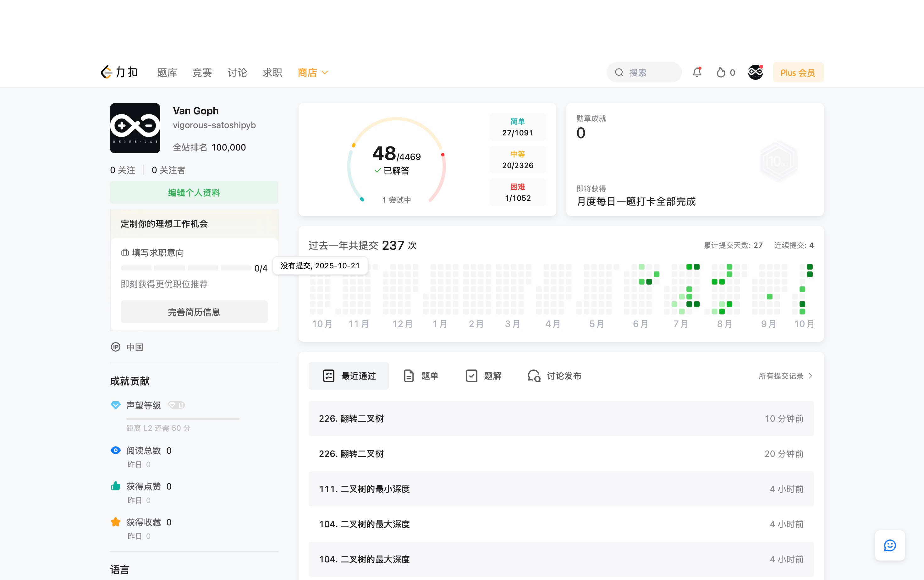Focus the 搜索 search field

point(644,73)
